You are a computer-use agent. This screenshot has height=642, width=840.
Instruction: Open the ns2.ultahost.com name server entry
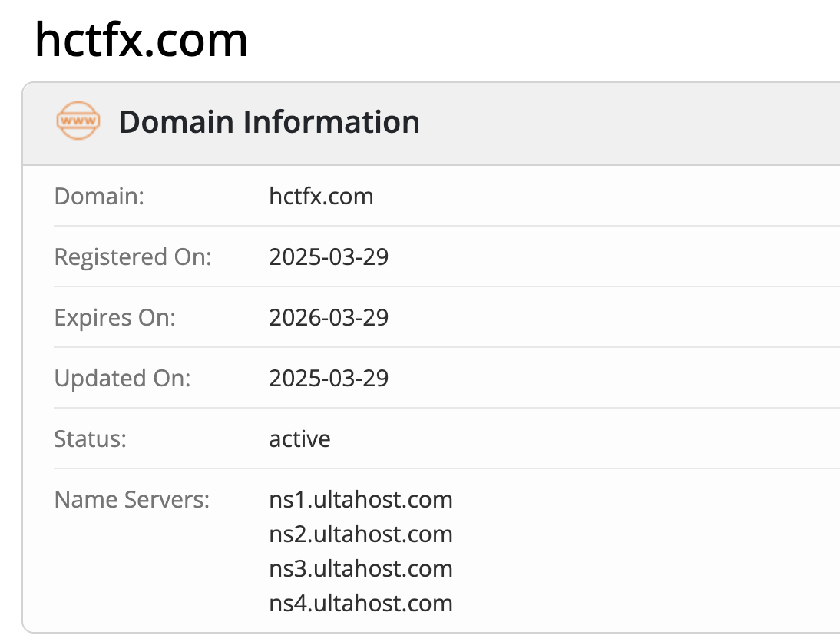tap(361, 534)
